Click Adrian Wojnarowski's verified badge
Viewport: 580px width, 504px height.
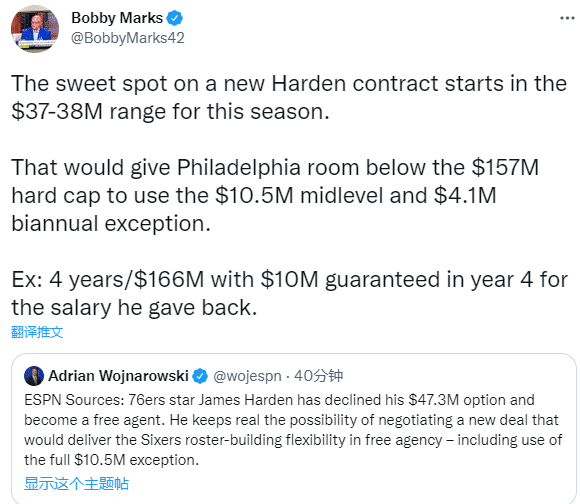(200, 376)
